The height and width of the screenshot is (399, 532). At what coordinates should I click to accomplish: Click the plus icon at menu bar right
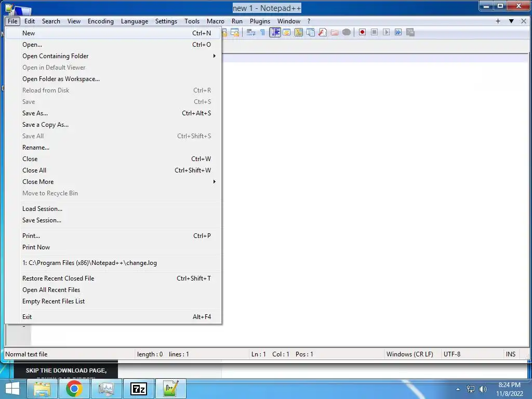click(x=498, y=21)
